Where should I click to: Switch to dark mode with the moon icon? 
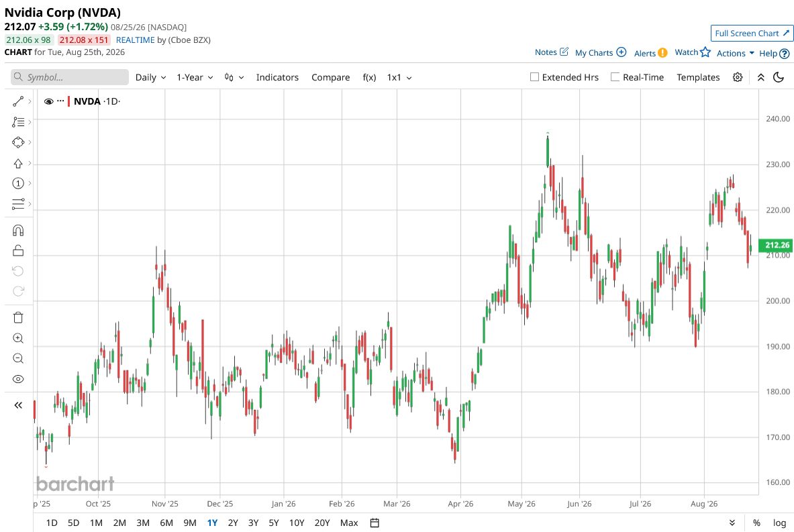[779, 77]
